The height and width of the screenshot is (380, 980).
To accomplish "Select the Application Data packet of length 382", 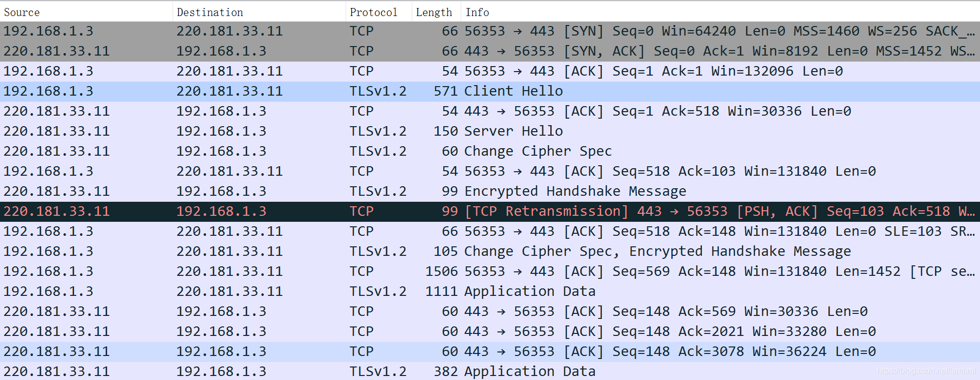I will pos(490,371).
